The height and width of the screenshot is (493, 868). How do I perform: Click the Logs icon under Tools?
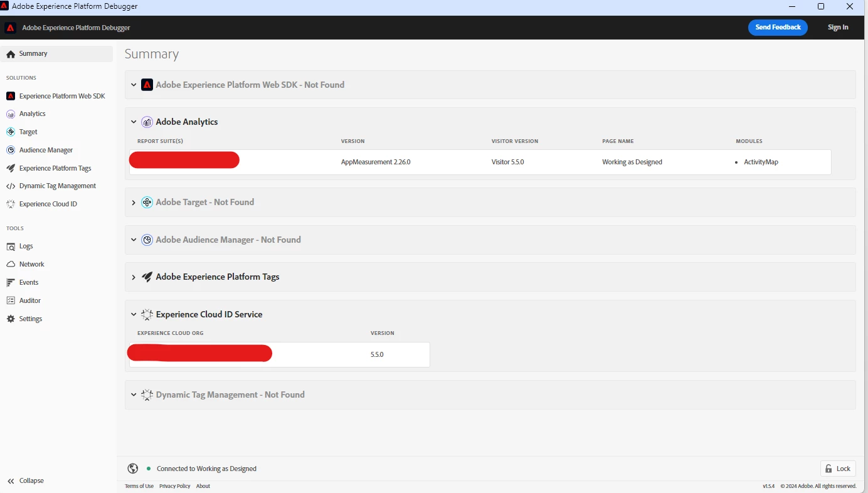(11, 246)
